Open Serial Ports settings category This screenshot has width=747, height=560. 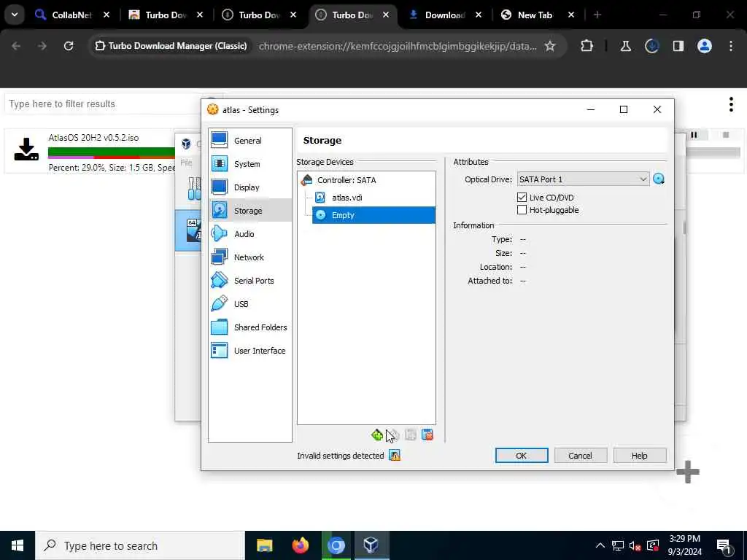[x=249, y=281]
